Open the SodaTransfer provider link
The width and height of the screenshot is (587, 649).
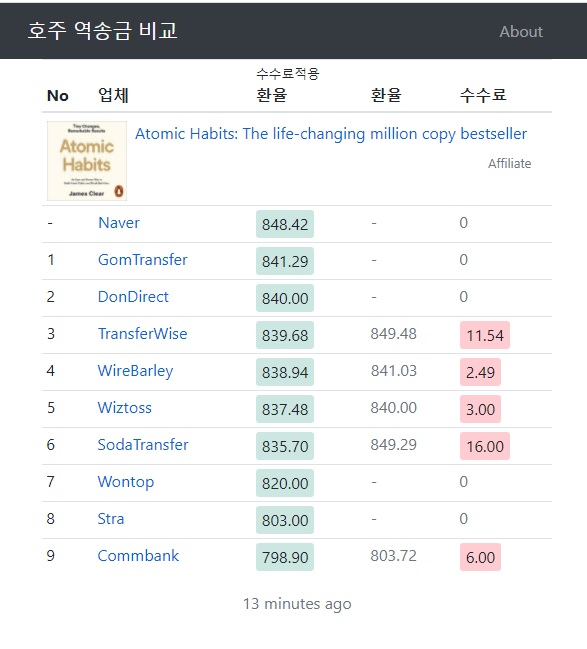pyautogui.click(x=143, y=445)
